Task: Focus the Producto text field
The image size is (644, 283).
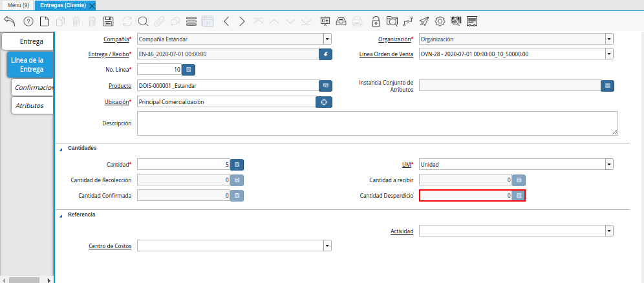Action: (228, 86)
